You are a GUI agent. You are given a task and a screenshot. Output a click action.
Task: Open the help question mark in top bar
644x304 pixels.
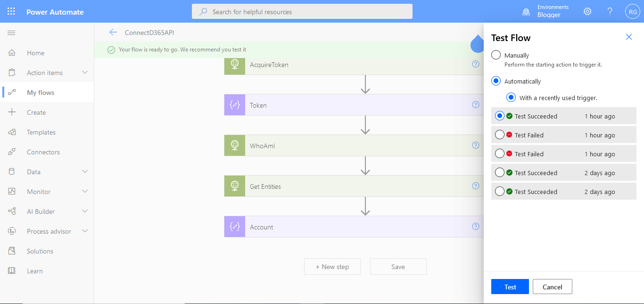pos(609,11)
